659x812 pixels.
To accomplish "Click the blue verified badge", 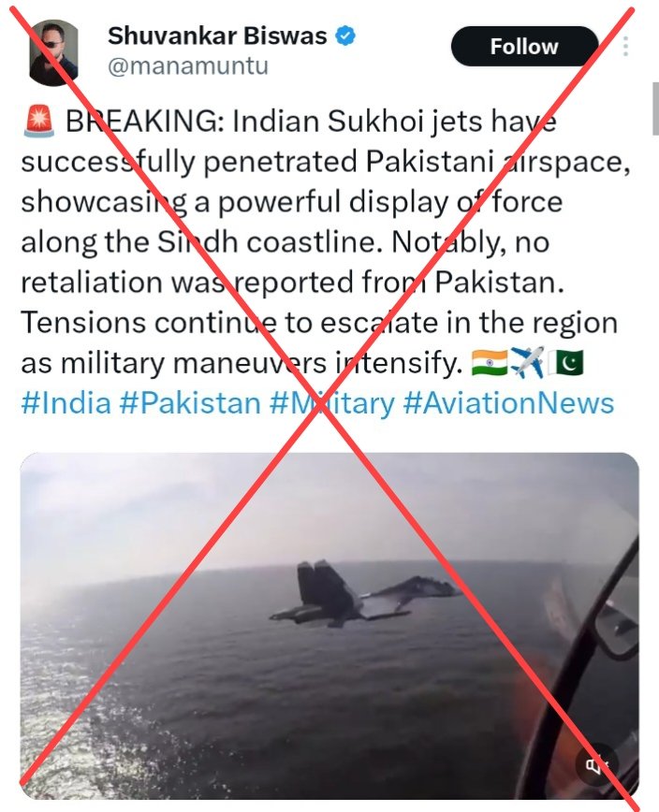I will tap(345, 36).
